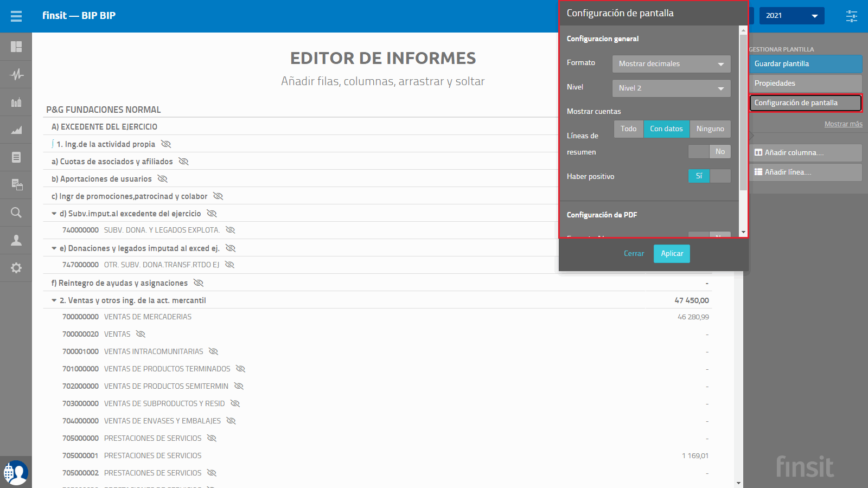The height and width of the screenshot is (488, 868).
Task: Click the Aplicar button
Action: pos(672,254)
